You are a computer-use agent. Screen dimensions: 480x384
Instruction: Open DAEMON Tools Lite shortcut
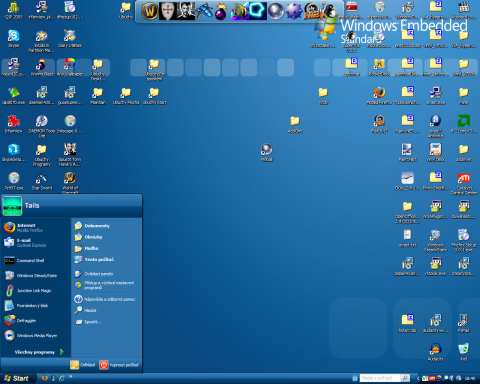[42, 126]
